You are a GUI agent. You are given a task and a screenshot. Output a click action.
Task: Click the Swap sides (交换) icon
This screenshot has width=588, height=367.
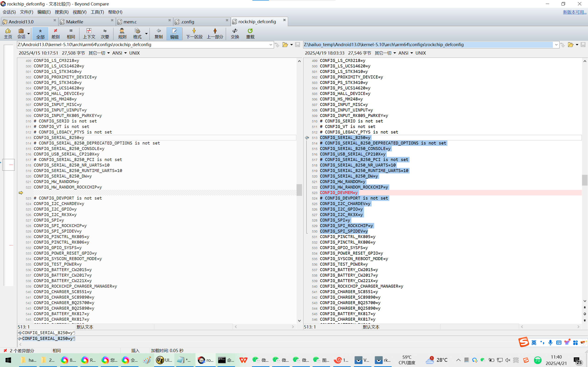tap(235, 33)
